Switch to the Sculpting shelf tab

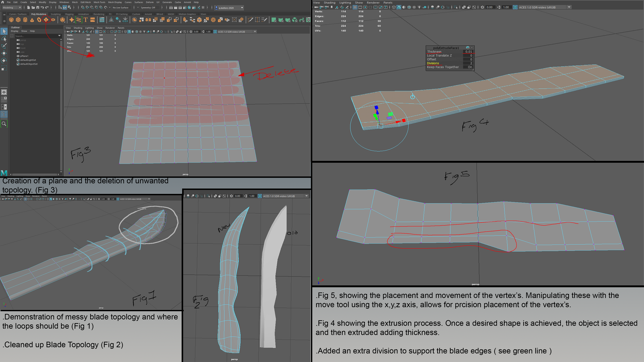(x=56, y=14)
